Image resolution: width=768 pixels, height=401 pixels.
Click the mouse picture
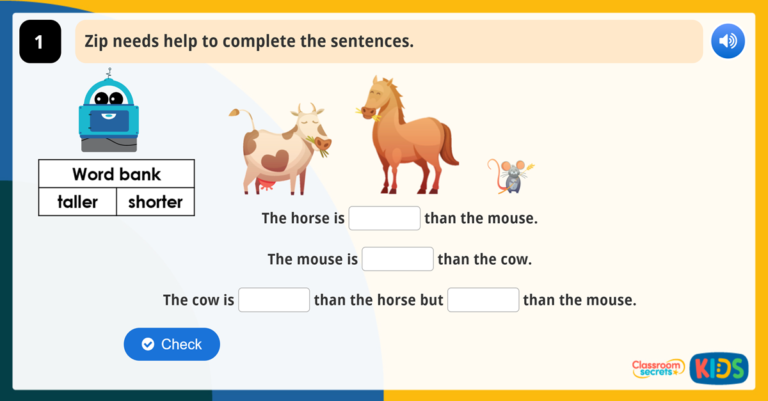pos(511,175)
